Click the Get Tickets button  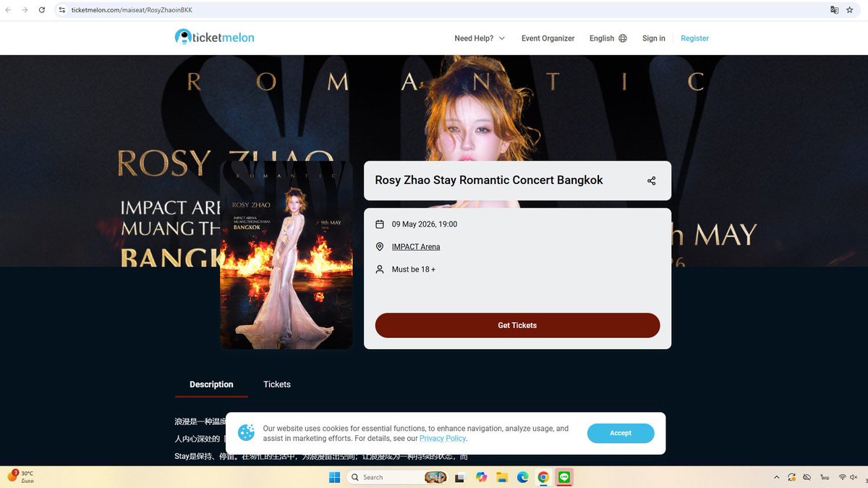517,325
